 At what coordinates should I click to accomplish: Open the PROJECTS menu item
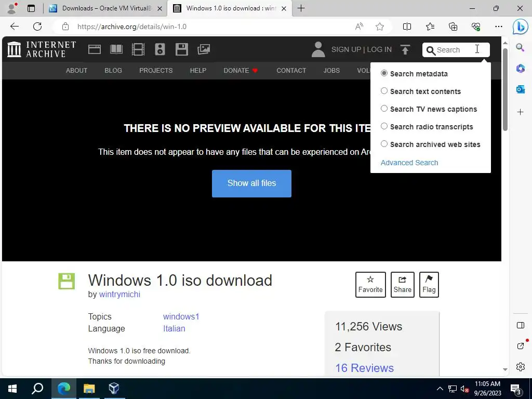pyautogui.click(x=156, y=71)
